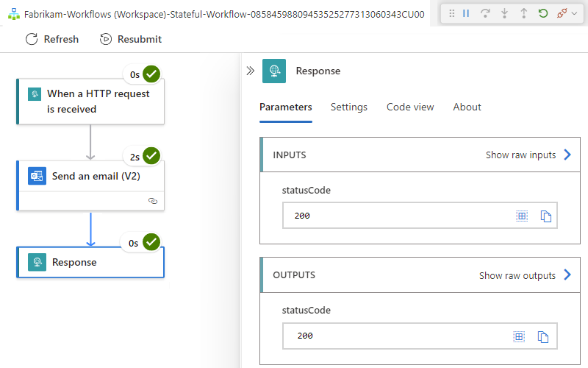Open the About tab
Viewport: 588px width, 368px height.
pyautogui.click(x=467, y=107)
